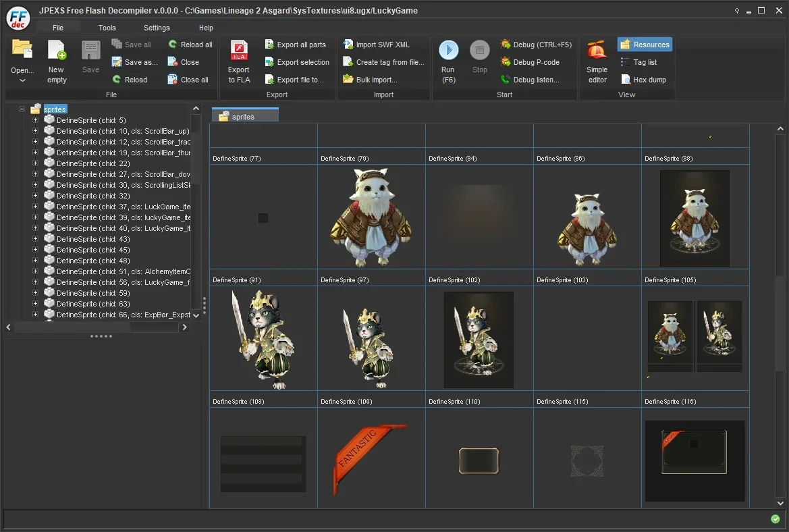
Task: Open Bulk import...
Action: click(370, 80)
